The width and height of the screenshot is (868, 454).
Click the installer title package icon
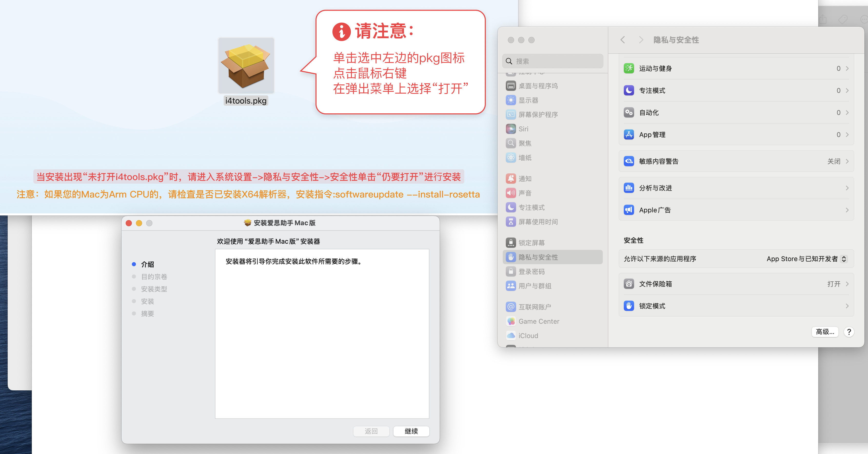pyautogui.click(x=248, y=223)
